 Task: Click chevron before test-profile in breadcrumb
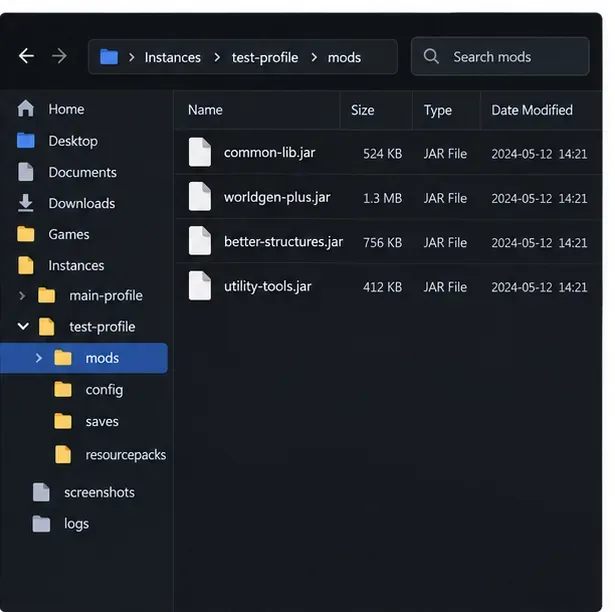point(217,57)
